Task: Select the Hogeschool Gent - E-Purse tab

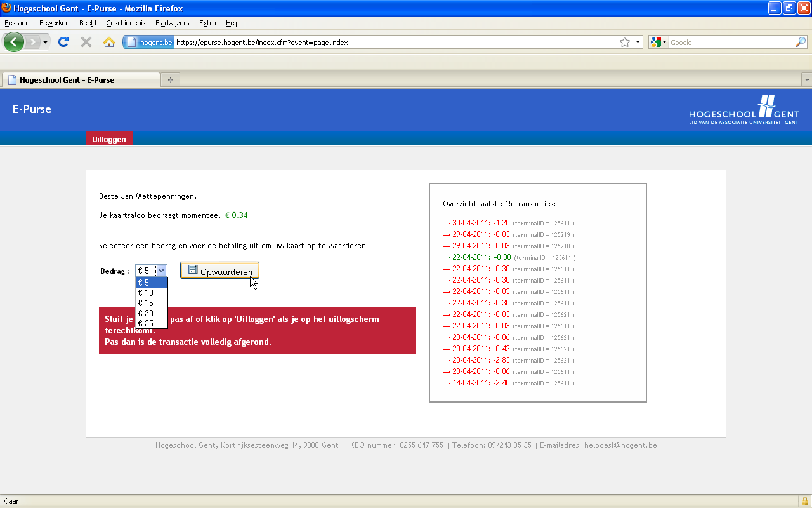Action: coord(81,80)
